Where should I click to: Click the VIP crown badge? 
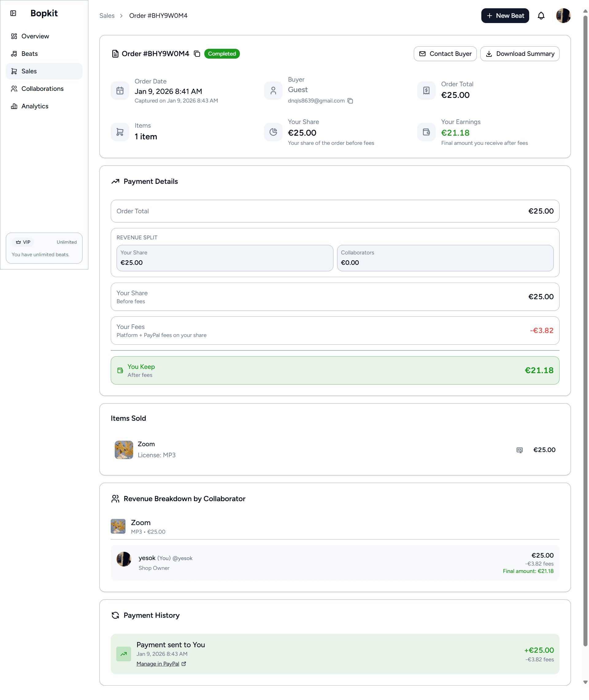click(19, 242)
